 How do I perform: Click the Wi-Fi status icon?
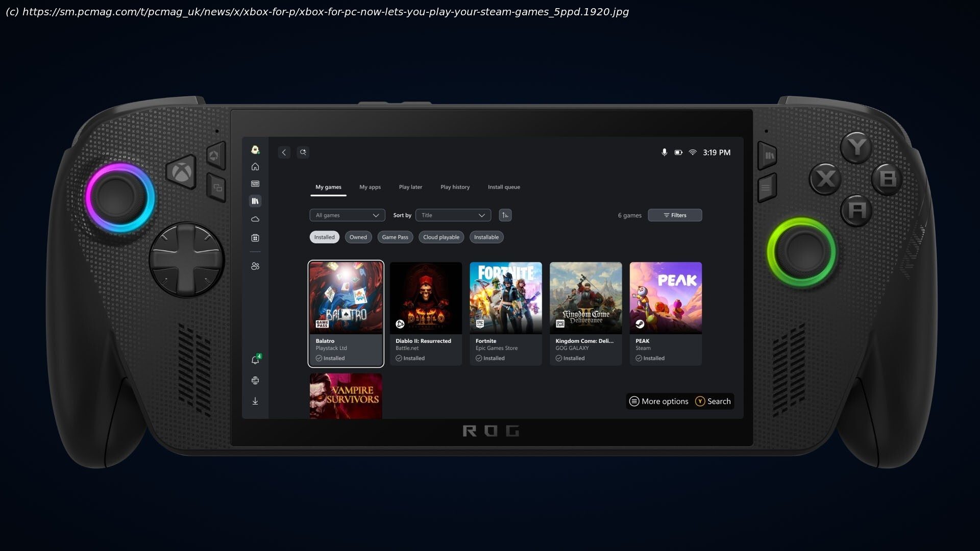click(x=693, y=153)
